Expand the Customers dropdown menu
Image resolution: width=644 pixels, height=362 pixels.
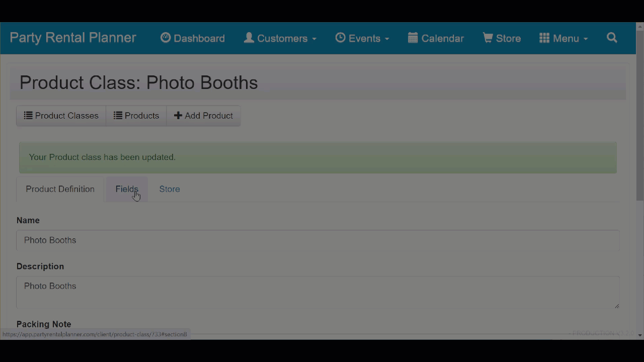click(x=280, y=38)
